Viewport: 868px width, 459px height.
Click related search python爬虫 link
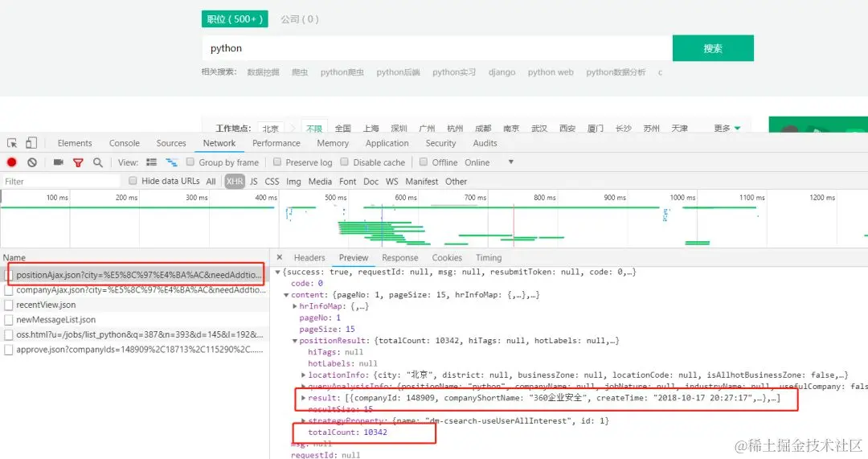[342, 72]
